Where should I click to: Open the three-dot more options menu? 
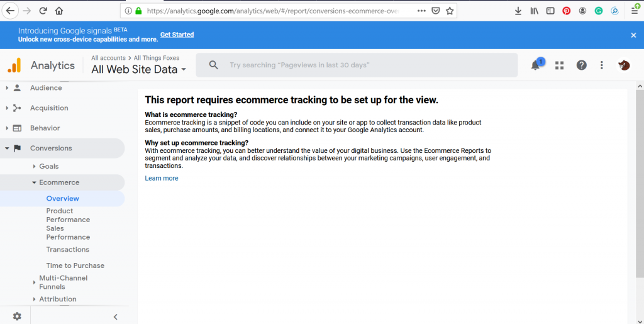click(602, 65)
